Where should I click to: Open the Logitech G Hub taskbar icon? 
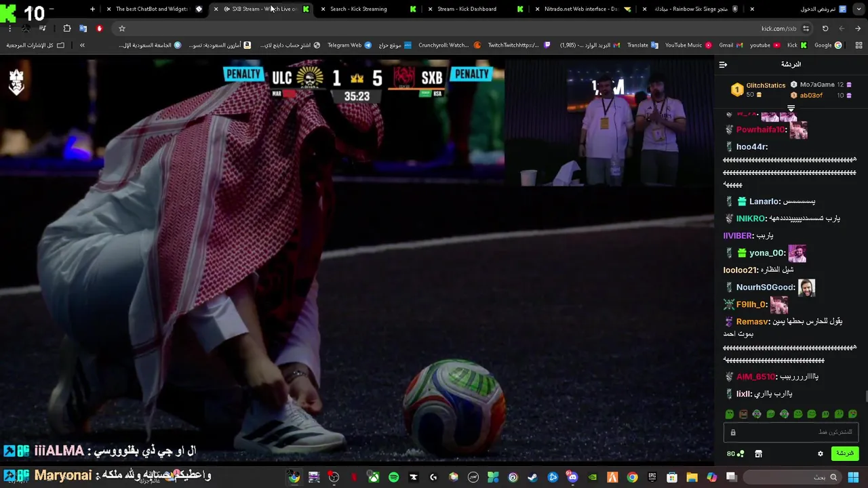pos(433,477)
